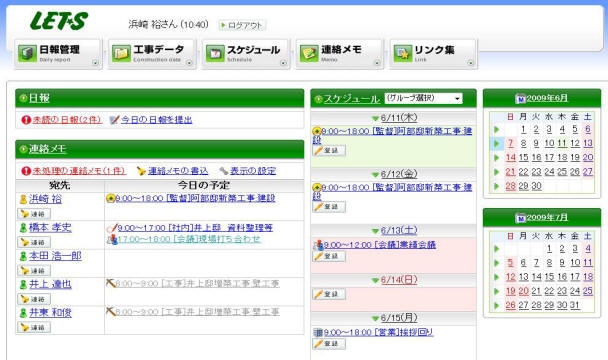Open 連絡メモの書込 link
This screenshot has width=608, height=360.
point(178,171)
